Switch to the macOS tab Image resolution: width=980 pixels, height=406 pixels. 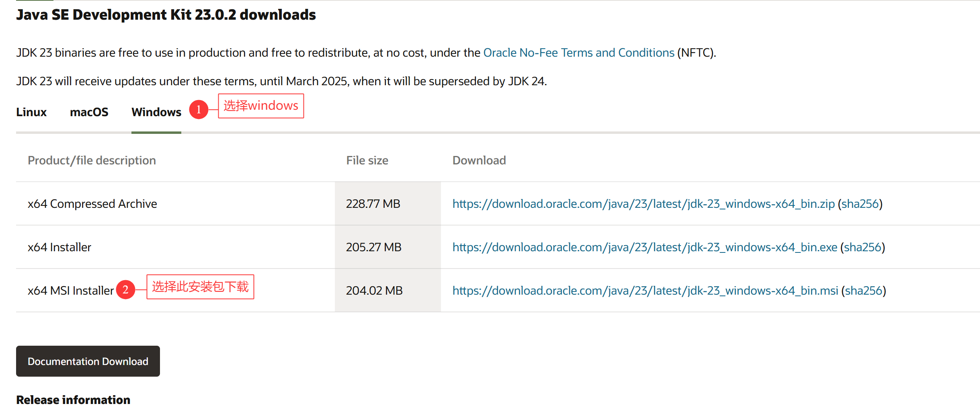(x=89, y=112)
